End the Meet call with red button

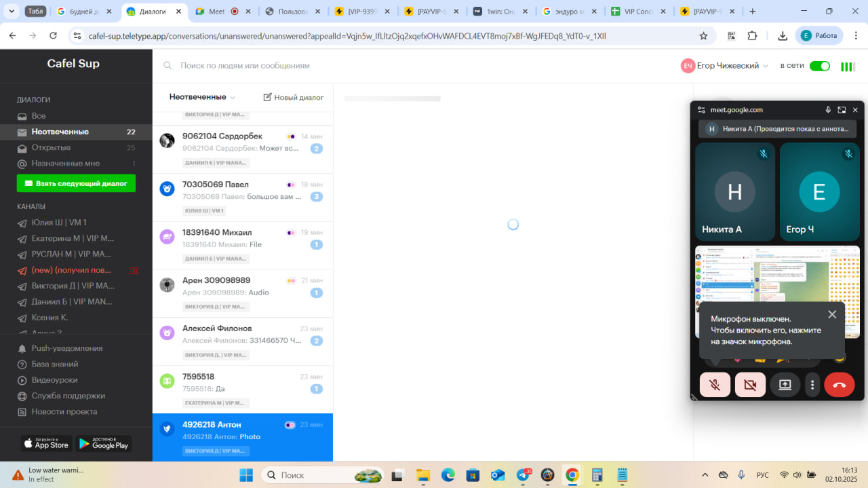840,385
